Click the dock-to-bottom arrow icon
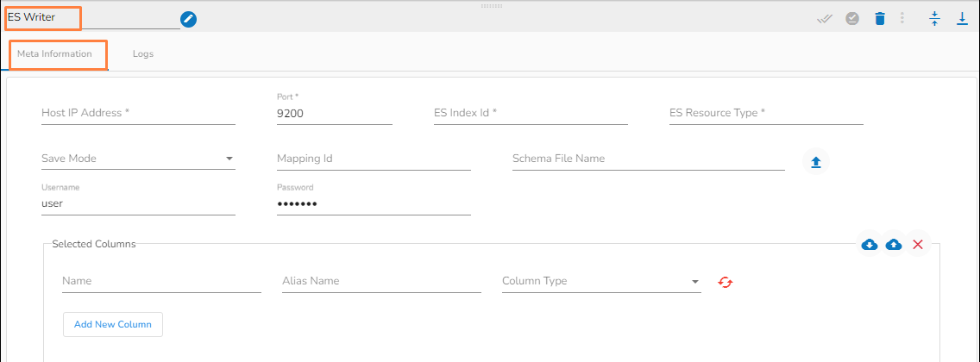Screen dimensions: 980x362 click(962, 18)
